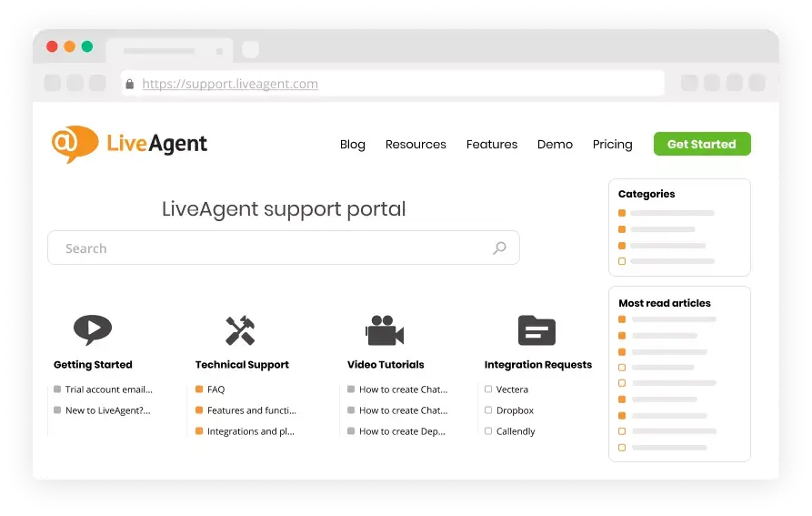Click the new tab button beside the tab
Screen dimensions: 812x516
(251, 50)
